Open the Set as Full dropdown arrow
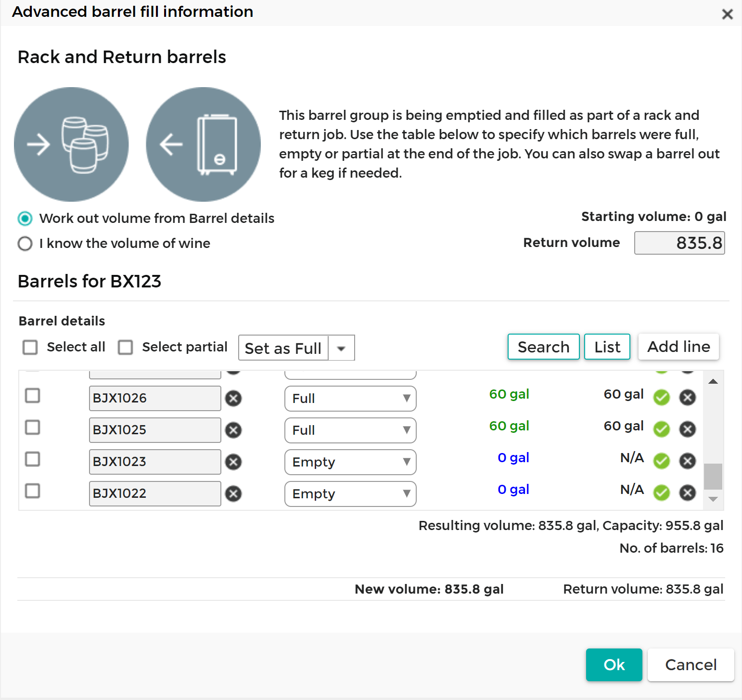 (341, 348)
